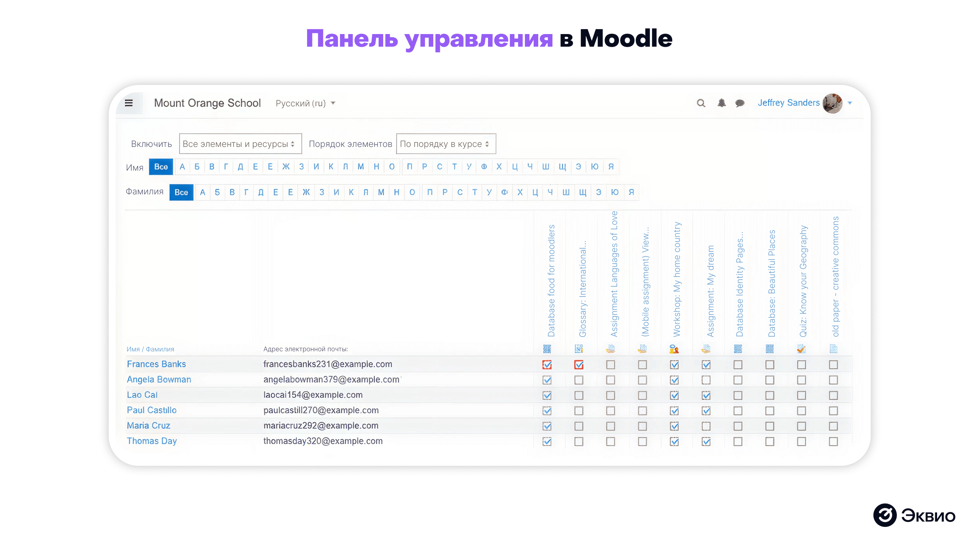Click the Mount Orange School title link

[x=207, y=103]
